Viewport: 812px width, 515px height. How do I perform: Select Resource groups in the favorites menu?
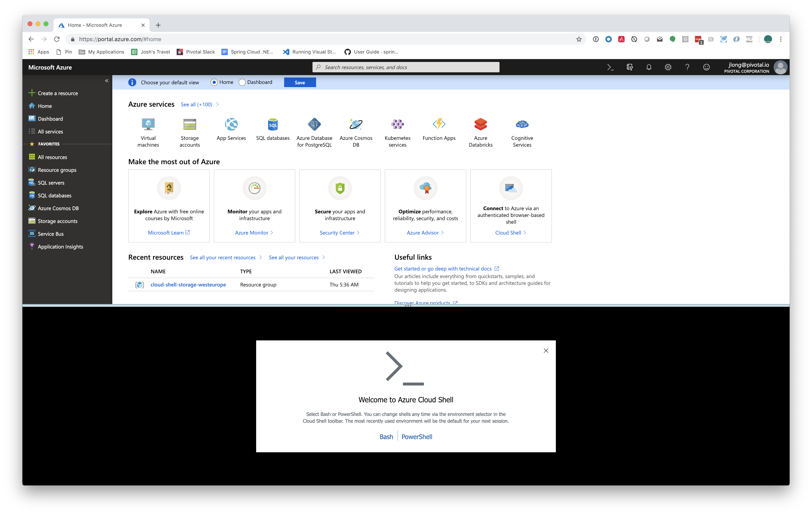57,170
